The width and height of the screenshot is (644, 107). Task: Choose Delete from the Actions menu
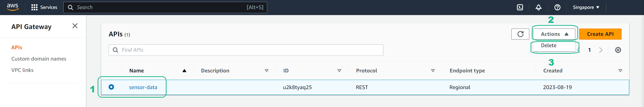click(549, 45)
